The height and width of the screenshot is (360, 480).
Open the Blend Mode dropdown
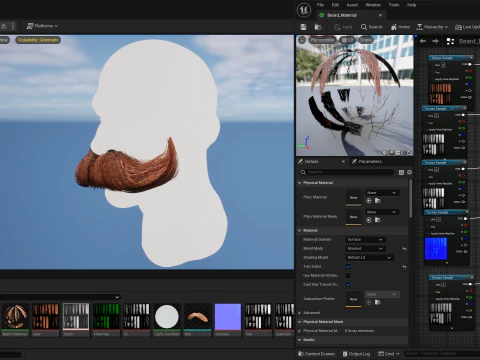pyautogui.click(x=365, y=249)
